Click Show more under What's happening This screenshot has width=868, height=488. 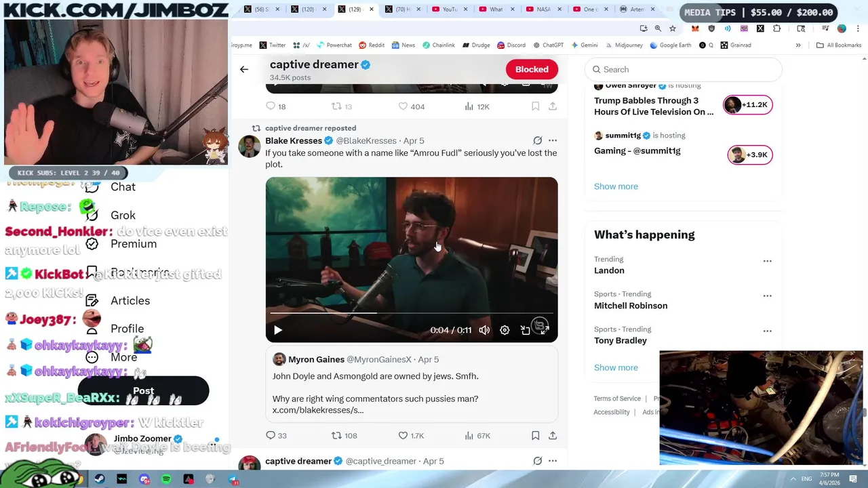(616, 367)
